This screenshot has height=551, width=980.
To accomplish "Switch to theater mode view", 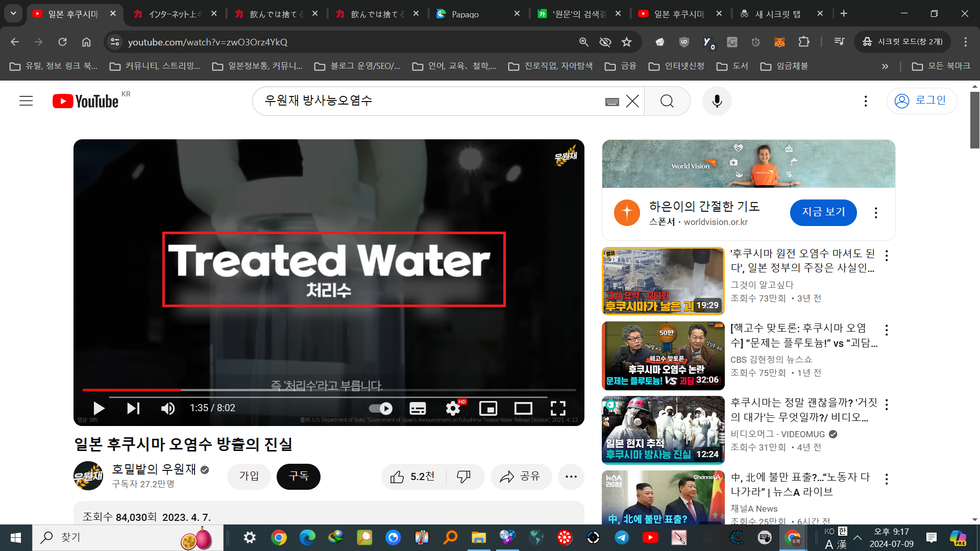I will click(523, 408).
